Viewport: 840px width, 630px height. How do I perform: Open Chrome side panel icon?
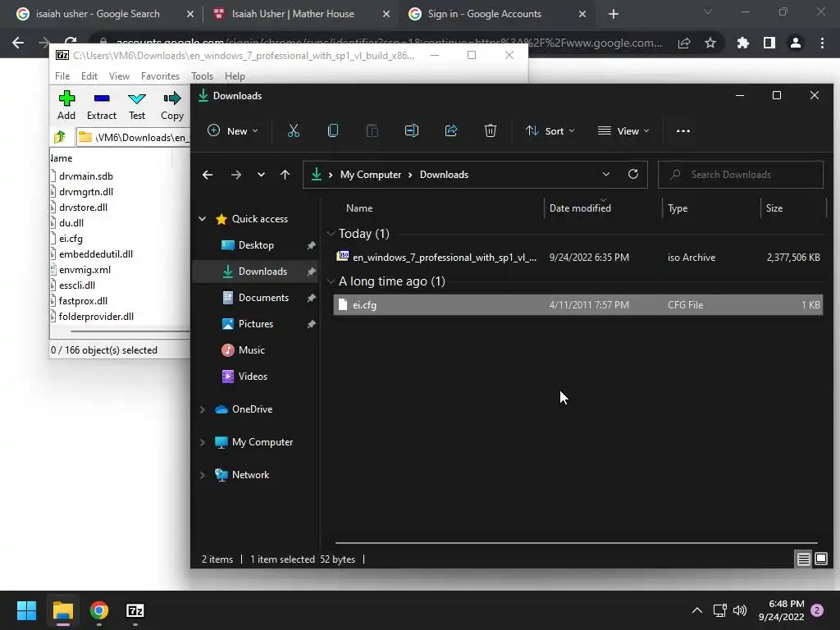tap(769, 43)
